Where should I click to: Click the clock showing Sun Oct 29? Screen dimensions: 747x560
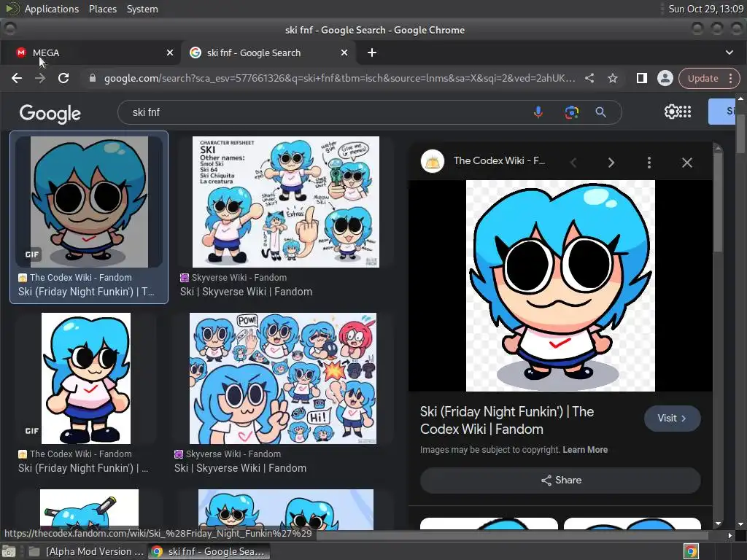coord(705,9)
